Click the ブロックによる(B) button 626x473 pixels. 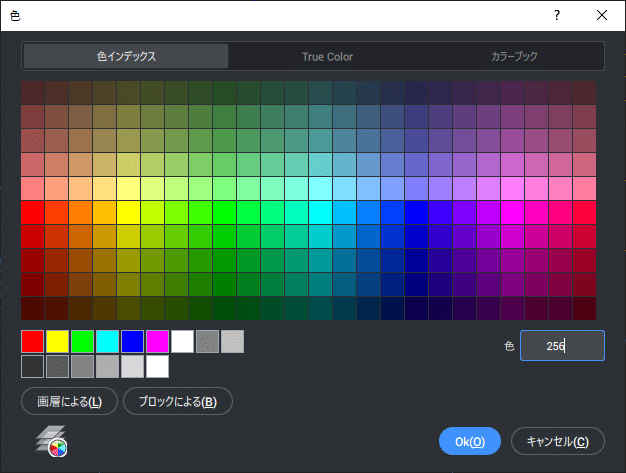click(178, 401)
